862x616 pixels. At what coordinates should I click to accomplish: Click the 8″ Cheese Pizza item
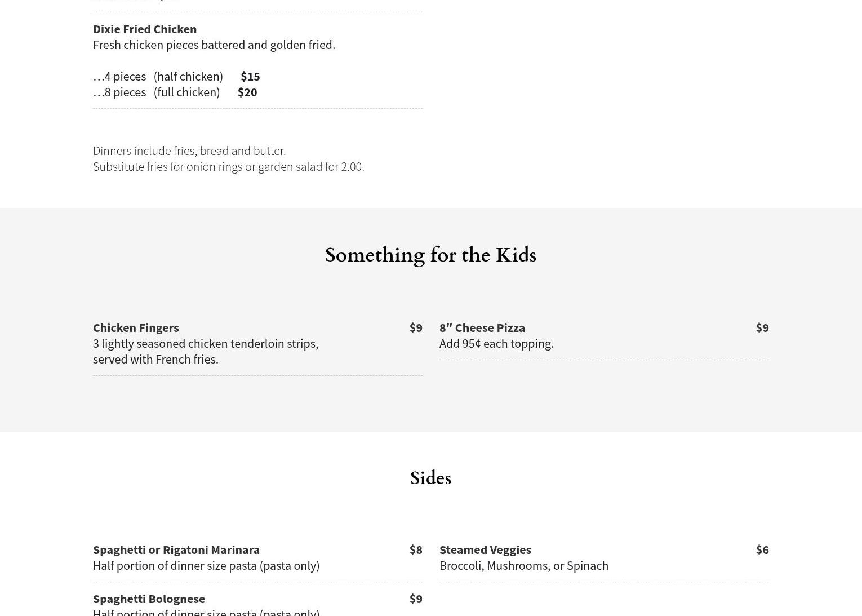coord(482,327)
